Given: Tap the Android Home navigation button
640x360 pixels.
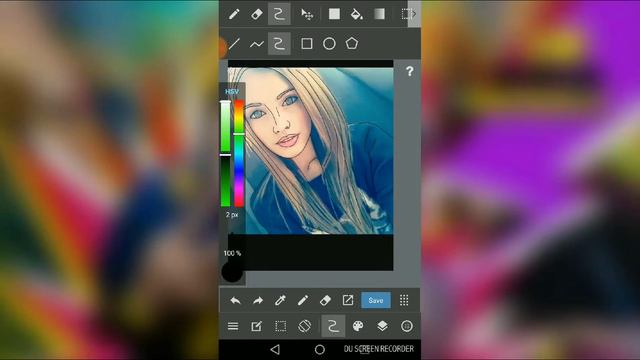Looking at the screenshot, I should point(320,349).
